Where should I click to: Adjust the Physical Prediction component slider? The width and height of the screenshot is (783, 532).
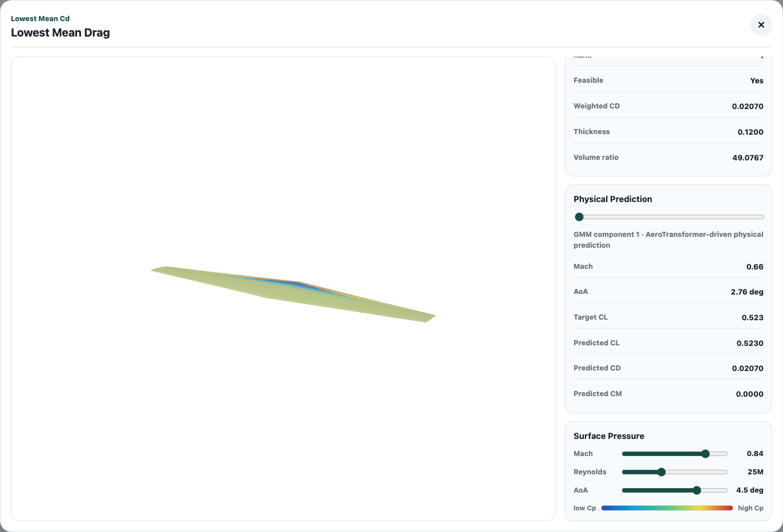click(x=669, y=217)
